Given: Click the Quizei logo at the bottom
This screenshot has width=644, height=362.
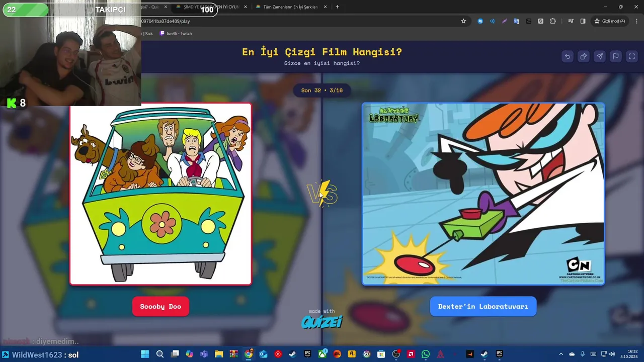Looking at the screenshot, I should [322, 322].
